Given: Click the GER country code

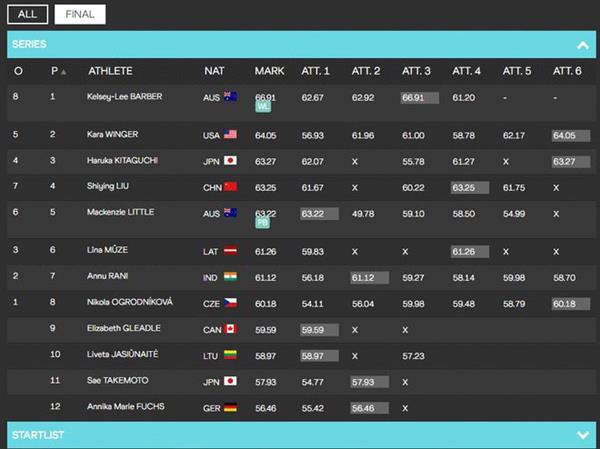Looking at the screenshot, I should click(212, 408).
